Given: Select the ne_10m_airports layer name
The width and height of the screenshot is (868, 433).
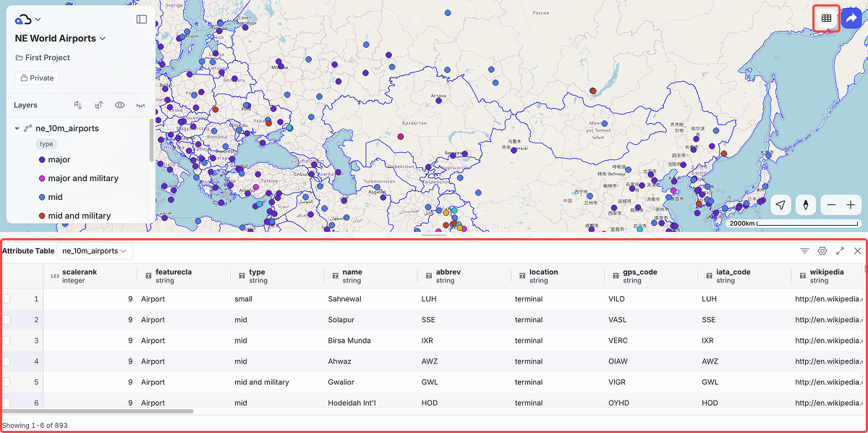Looking at the screenshot, I should coord(67,128).
